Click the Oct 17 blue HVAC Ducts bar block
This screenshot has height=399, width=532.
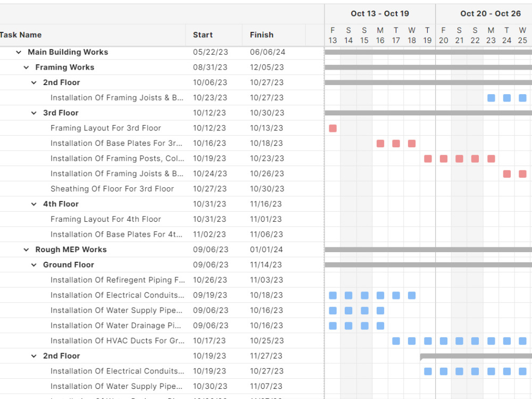pyautogui.click(x=396, y=342)
